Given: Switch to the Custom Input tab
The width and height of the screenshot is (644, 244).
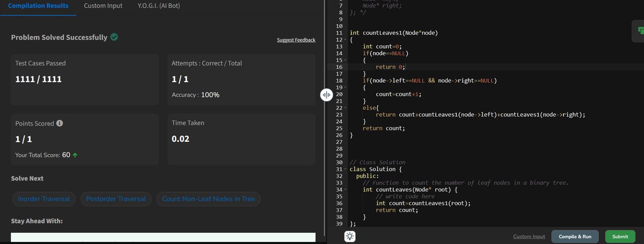Looking at the screenshot, I should (103, 6).
